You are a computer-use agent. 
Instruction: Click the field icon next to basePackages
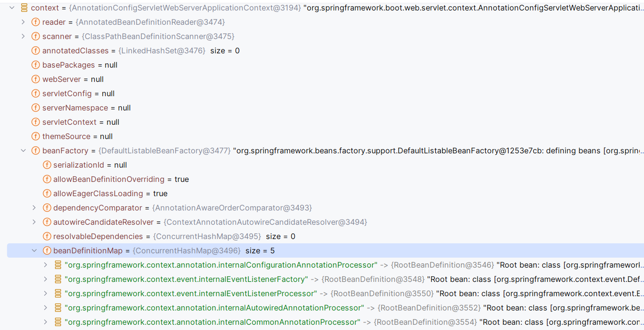click(35, 65)
